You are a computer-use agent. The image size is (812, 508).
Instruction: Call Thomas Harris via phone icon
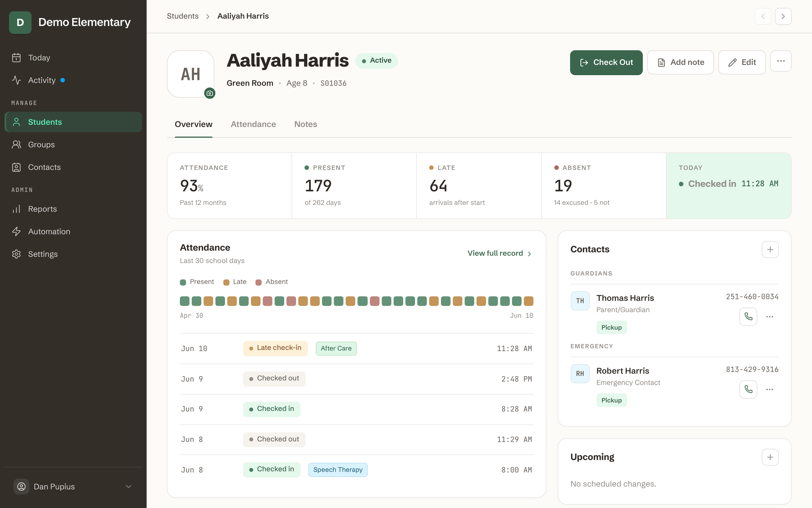(748, 316)
